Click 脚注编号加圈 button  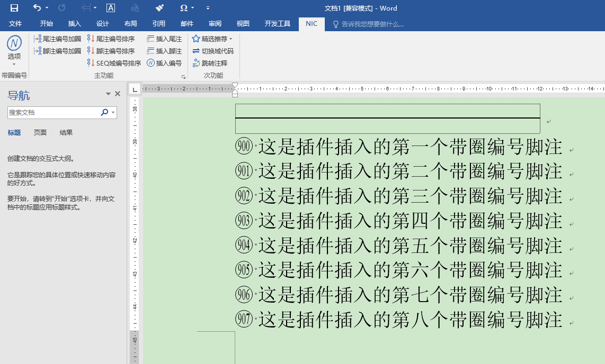click(x=58, y=51)
